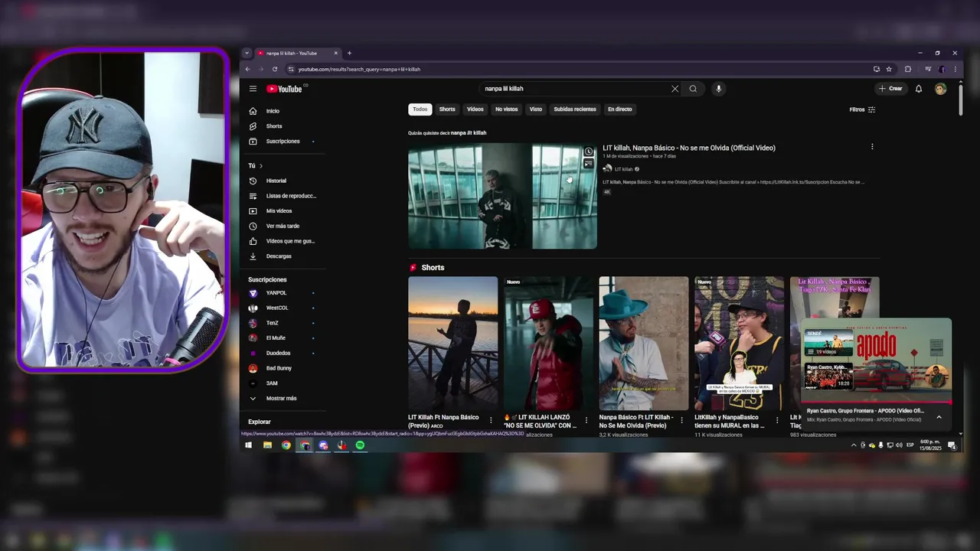This screenshot has width=980, height=551.
Task: Open options for LIT Killah Ft Nanpa Básico short
Action: [491, 420]
